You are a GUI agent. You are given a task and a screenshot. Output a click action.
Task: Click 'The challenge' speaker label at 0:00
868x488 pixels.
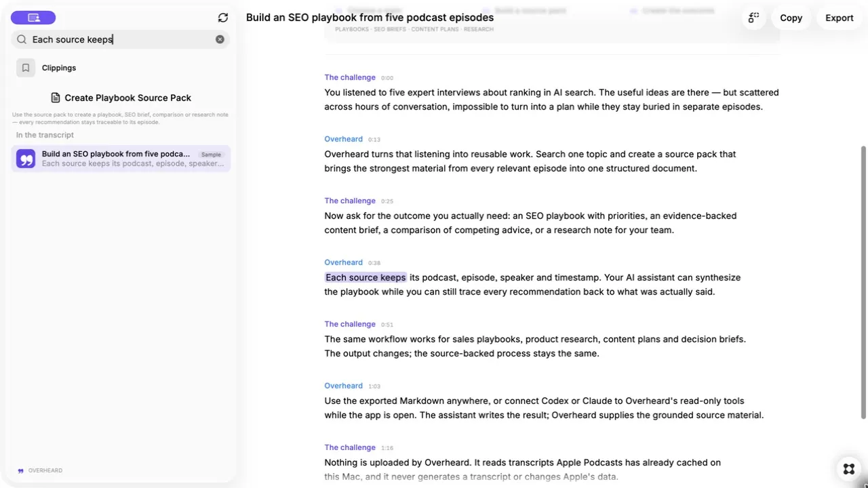pyautogui.click(x=350, y=77)
